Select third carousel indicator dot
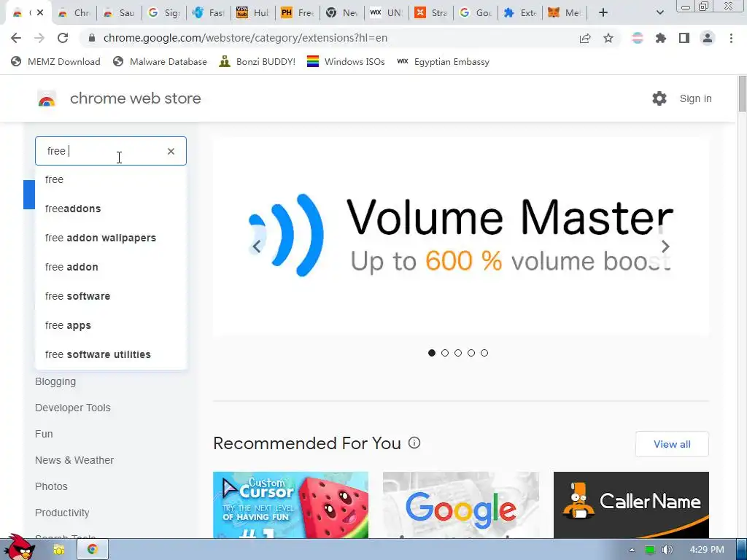Image resolution: width=747 pixels, height=560 pixels. click(458, 353)
